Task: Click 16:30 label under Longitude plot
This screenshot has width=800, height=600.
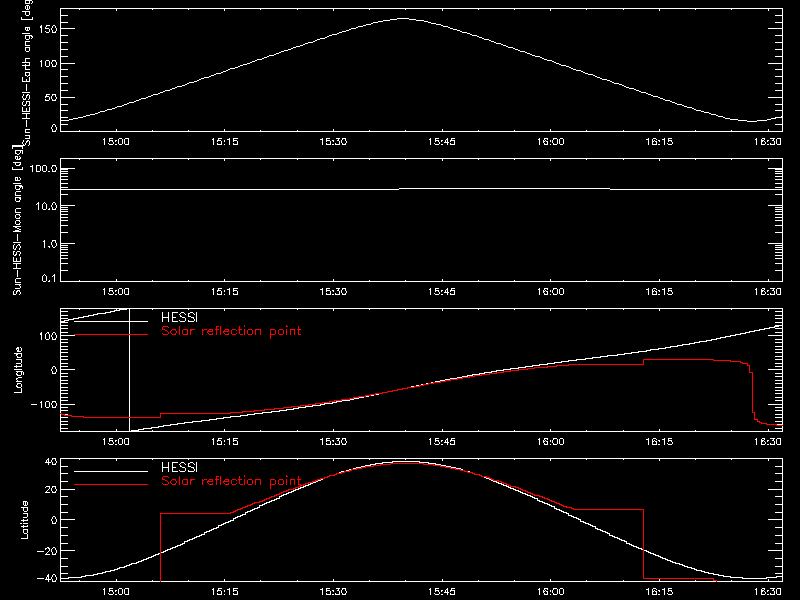Action: pyautogui.click(x=768, y=442)
